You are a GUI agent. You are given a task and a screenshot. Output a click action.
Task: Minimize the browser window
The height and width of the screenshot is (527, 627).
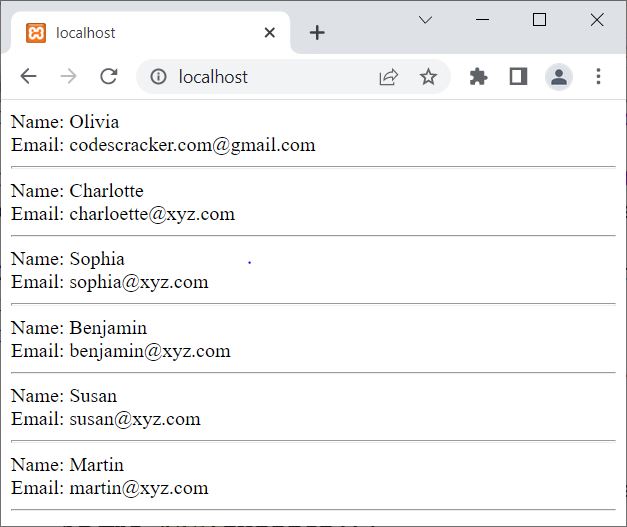(483, 20)
